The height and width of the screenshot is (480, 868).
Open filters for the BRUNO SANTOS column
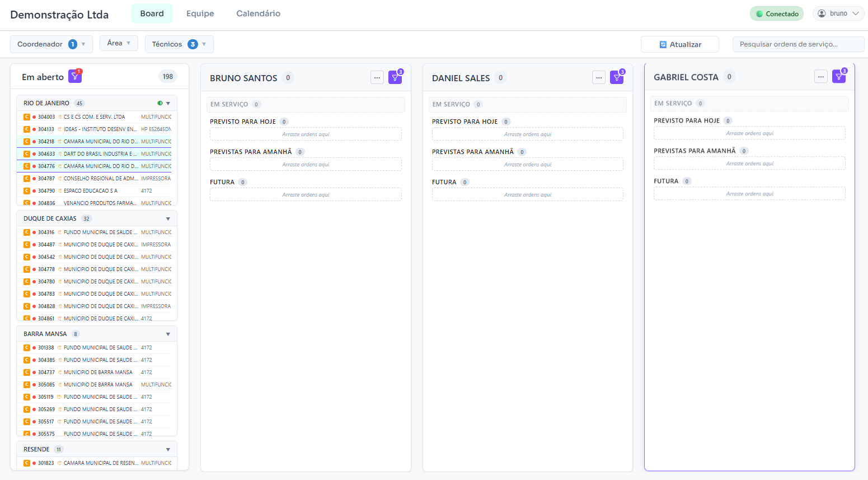click(x=395, y=77)
